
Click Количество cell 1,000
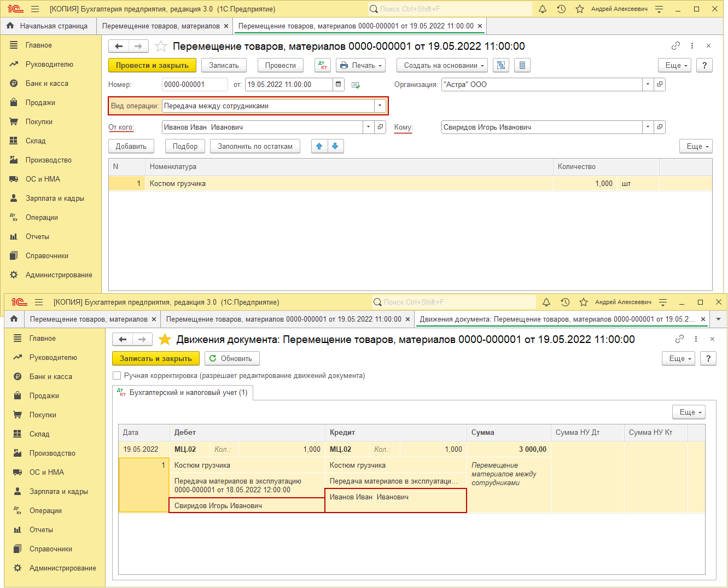click(x=585, y=183)
